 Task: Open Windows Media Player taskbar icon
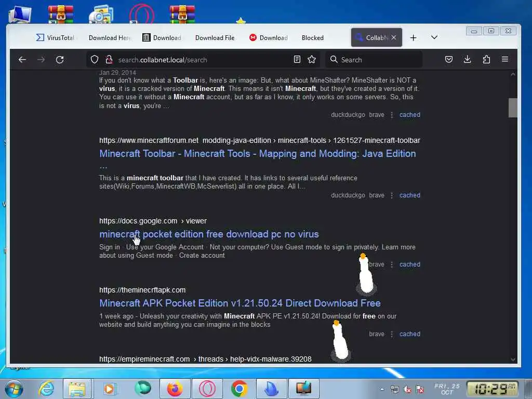pos(109,389)
